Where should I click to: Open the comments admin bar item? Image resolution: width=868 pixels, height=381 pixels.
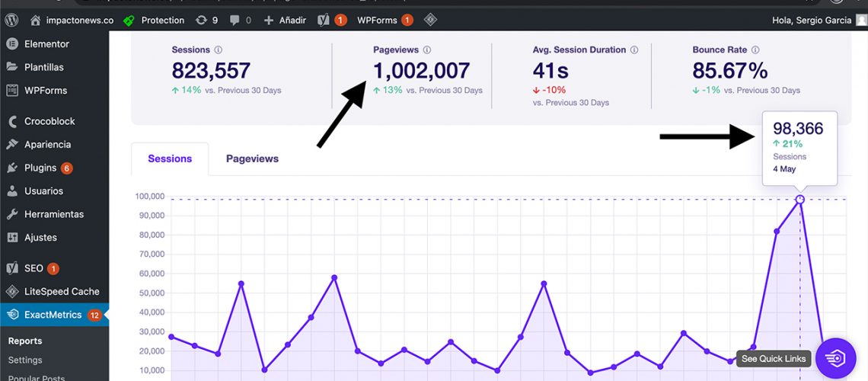point(241,20)
